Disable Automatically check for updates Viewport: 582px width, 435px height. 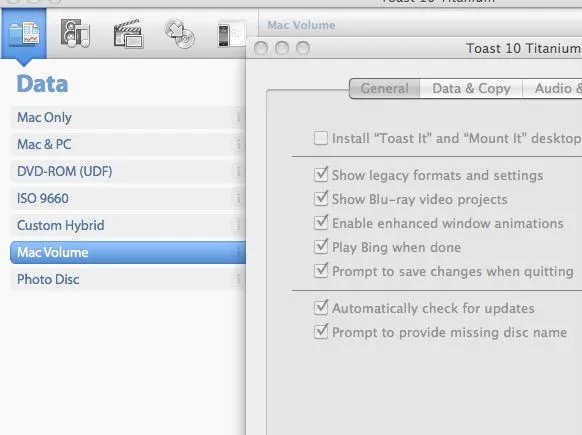click(x=321, y=307)
